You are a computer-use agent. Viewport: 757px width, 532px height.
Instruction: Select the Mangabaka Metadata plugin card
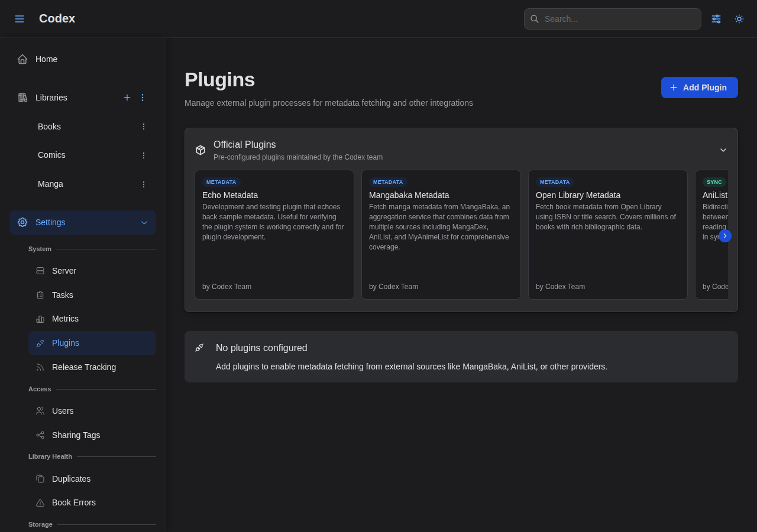coord(441,235)
